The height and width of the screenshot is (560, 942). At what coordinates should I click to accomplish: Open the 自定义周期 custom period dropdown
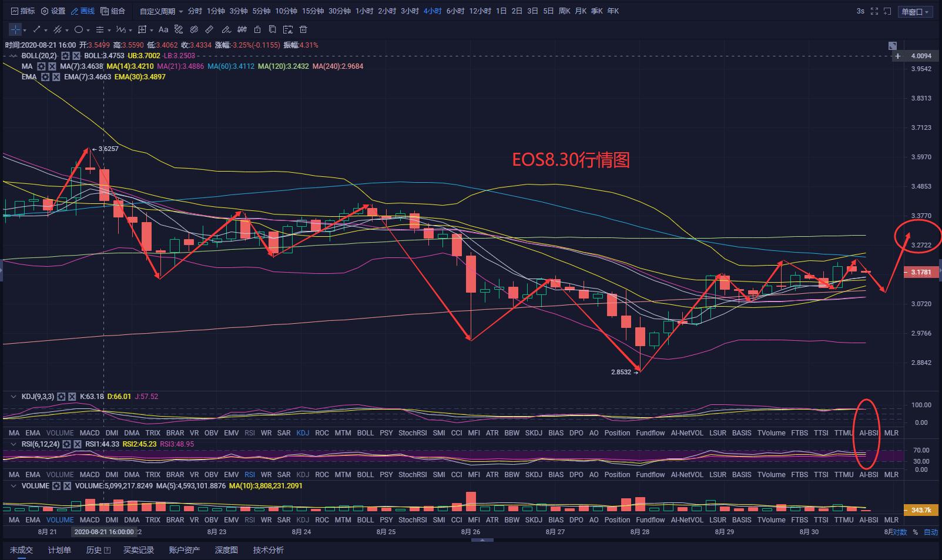coord(161,11)
